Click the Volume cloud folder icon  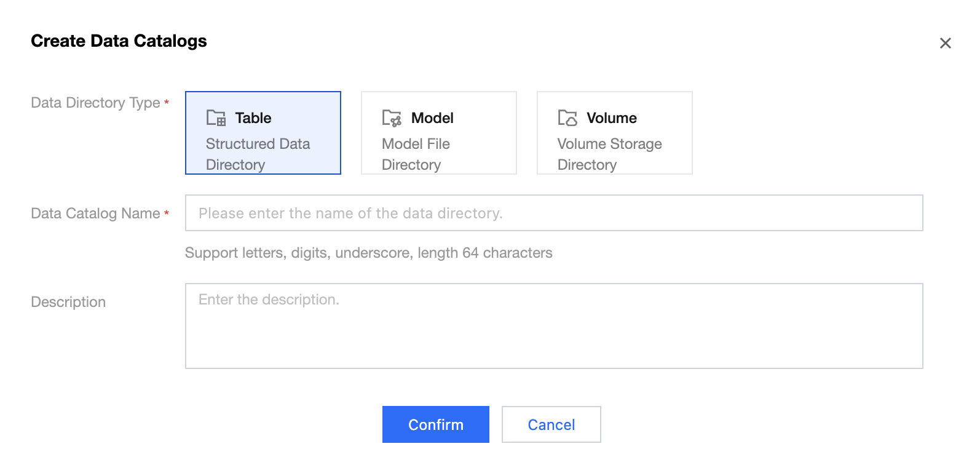pos(567,117)
